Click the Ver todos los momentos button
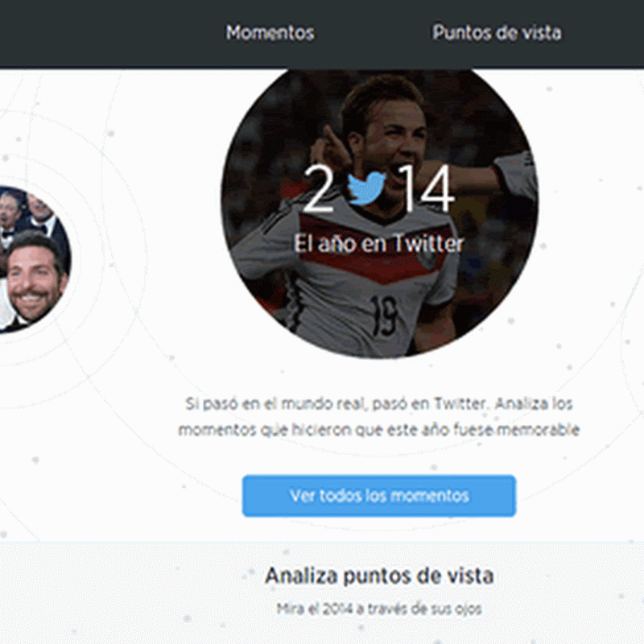This screenshot has height=644, width=644. point(378,496)
